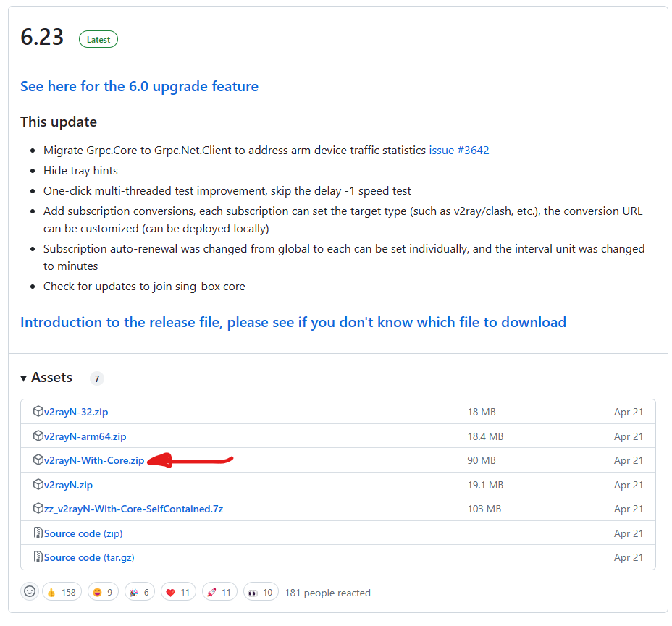Click file icon beside Source code (tar.gz)
This screenshot has width=672, height=626.
coord(38,557)
